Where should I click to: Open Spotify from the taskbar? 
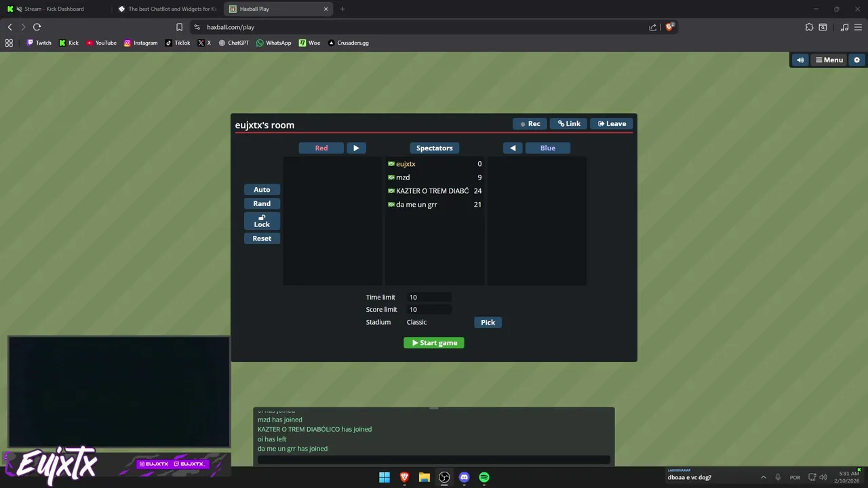tap(484, 477)
